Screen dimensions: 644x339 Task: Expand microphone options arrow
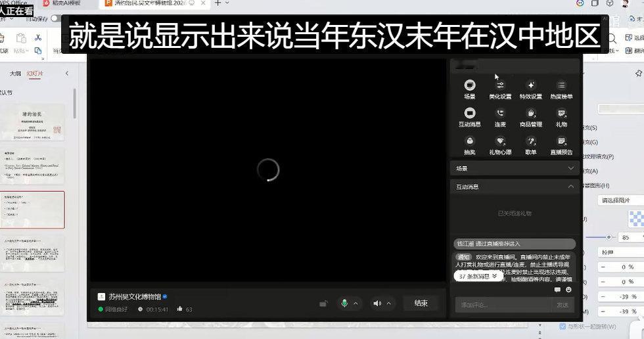(x=356, y=304)
